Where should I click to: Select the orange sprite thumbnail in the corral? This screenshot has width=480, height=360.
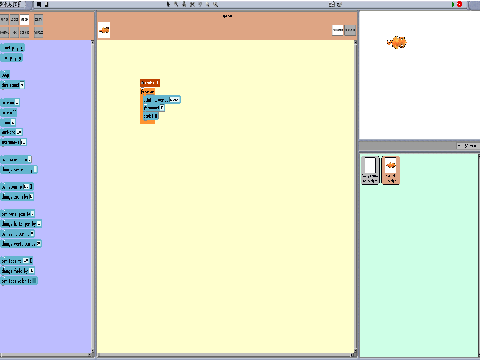[391, 170]
